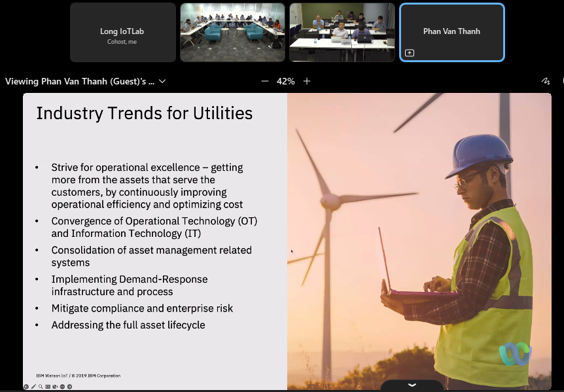
Task: Click the slideshow magnifier zoom icon
Action: [41, 387]
